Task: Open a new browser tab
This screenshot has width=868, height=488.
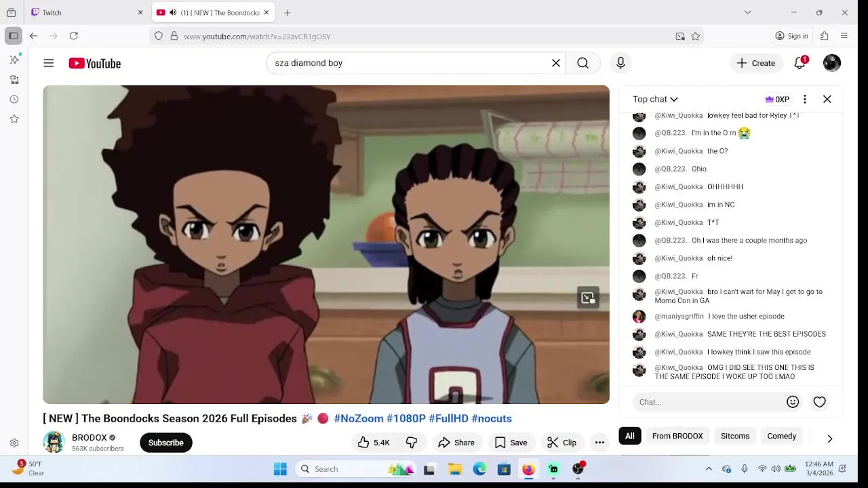Action: click(288, 12)
